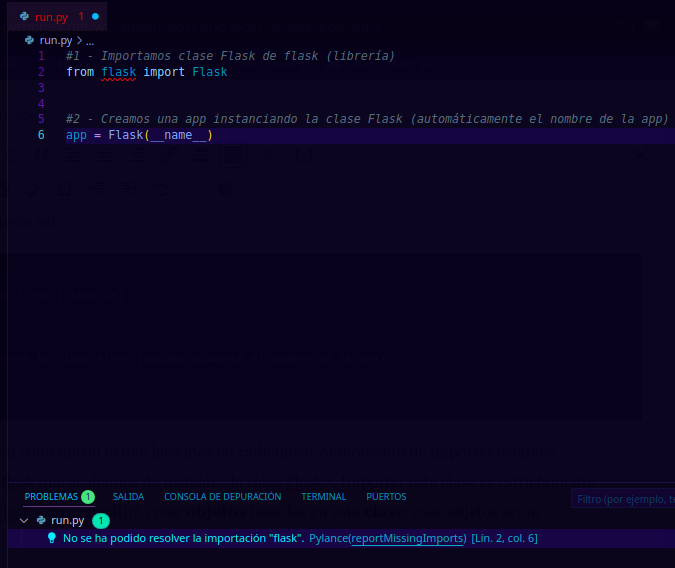The image size is (675, 568).
Task: Open run.py breadcrumb file dropdown
Action: tap(55, 40)
